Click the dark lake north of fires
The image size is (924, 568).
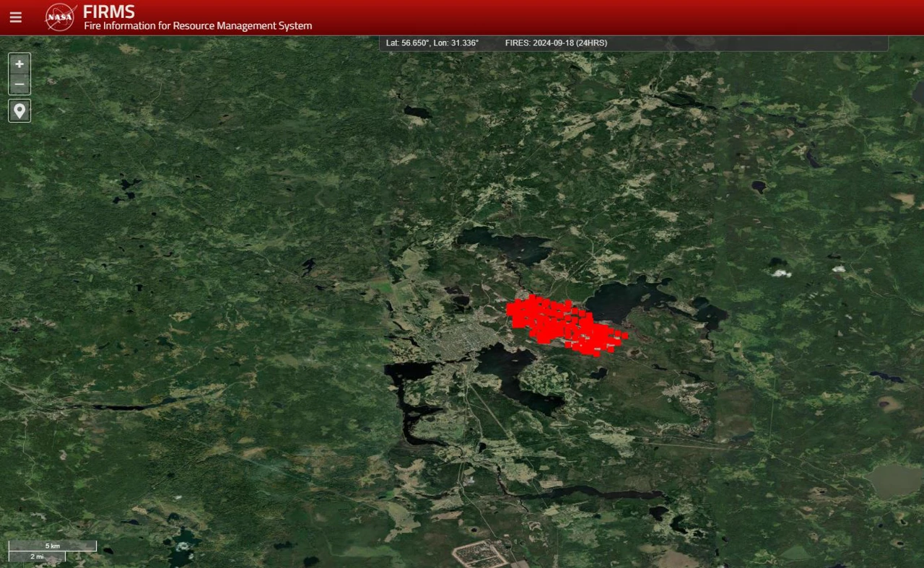point(505,244)
